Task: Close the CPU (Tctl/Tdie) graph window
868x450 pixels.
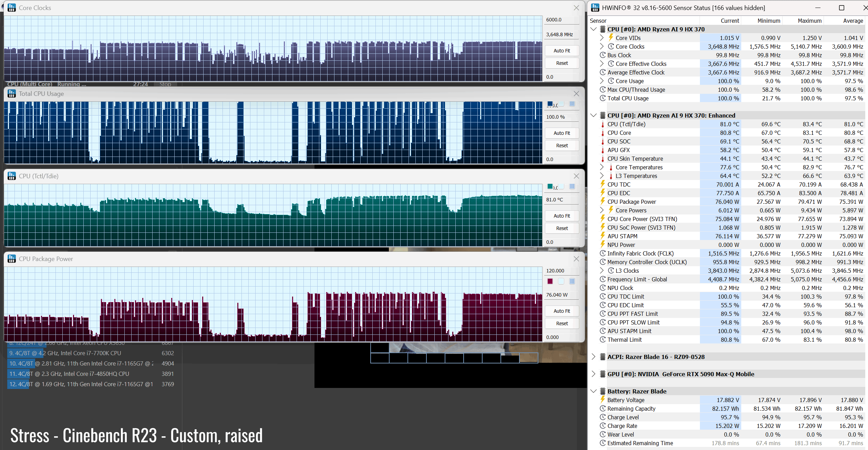Action: tap(576, 176)
